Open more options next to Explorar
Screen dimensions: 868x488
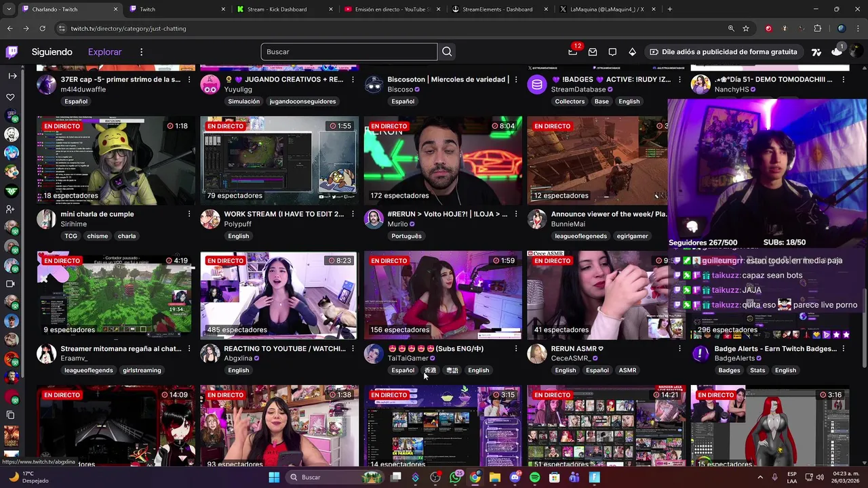141,52
